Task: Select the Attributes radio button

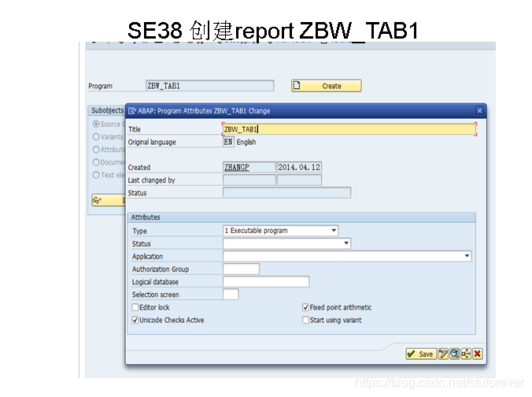Action: [x=96, y=150]
